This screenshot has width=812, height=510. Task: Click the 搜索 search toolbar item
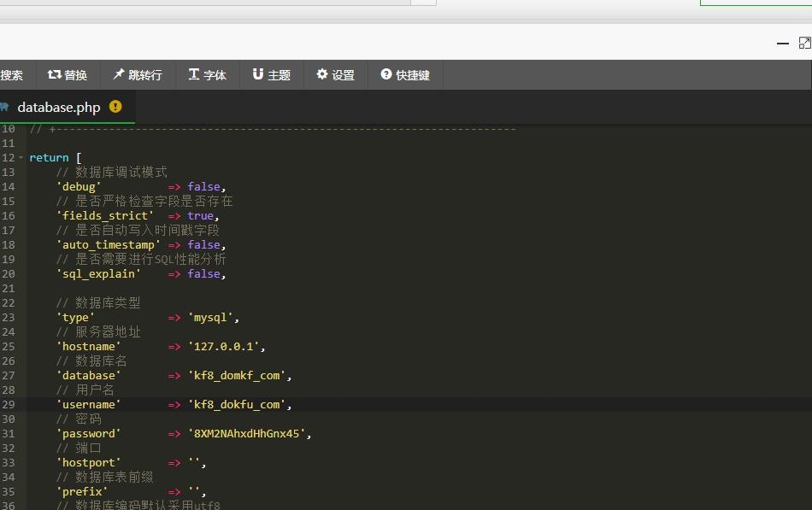click(x=11, y=75)
